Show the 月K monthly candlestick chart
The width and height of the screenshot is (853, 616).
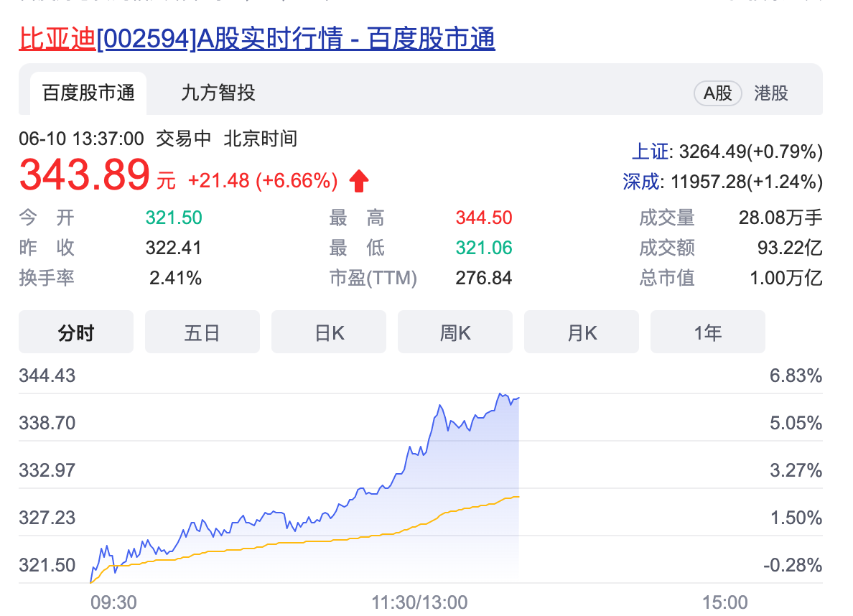pyautogui.click(x=582, y=332)
